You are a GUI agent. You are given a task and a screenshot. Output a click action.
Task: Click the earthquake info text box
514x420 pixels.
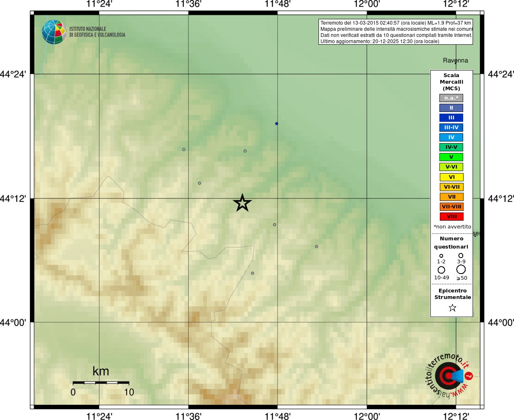tap(396, 32)
